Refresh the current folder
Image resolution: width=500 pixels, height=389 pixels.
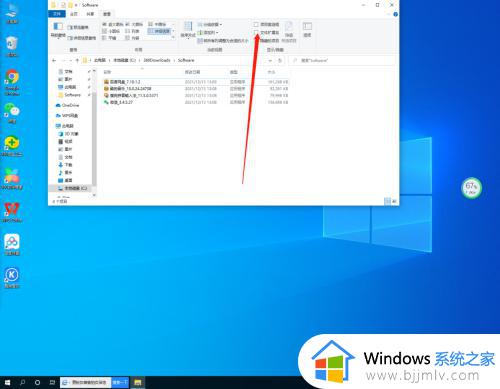(x=280, y=61)
